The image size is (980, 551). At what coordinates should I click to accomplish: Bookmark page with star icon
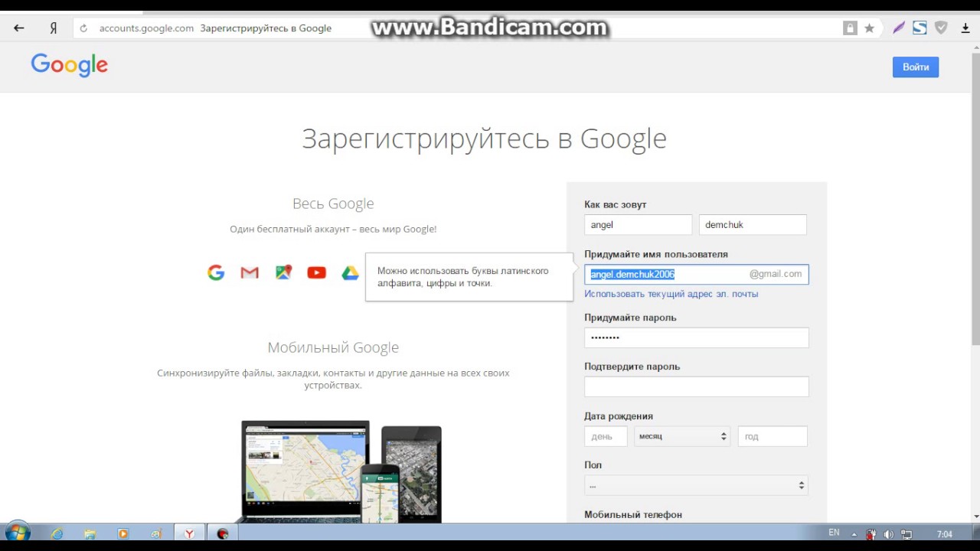[869, 28]
